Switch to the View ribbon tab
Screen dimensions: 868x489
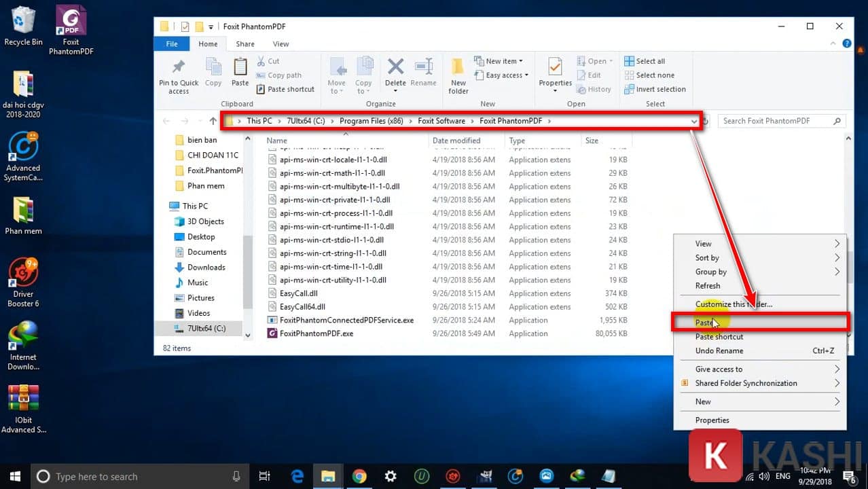point(281,43)
